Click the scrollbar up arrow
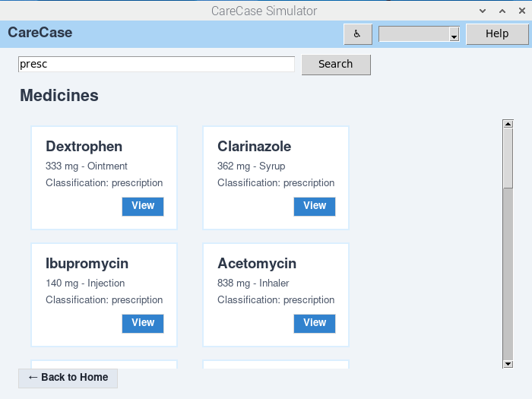 [x=508, y=124]
